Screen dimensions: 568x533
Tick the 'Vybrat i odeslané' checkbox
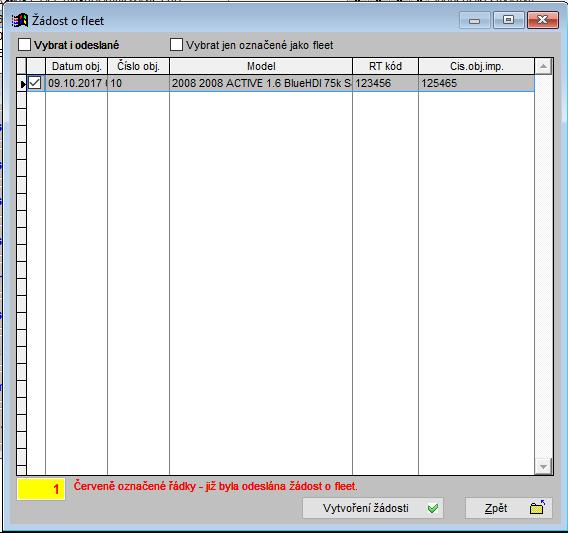24,45
